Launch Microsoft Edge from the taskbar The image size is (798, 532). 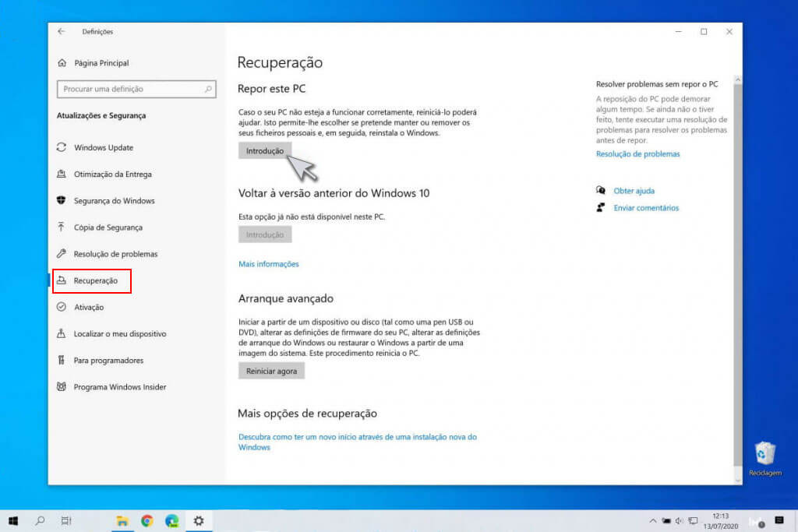pyautogui.click(x=172, y=521)
